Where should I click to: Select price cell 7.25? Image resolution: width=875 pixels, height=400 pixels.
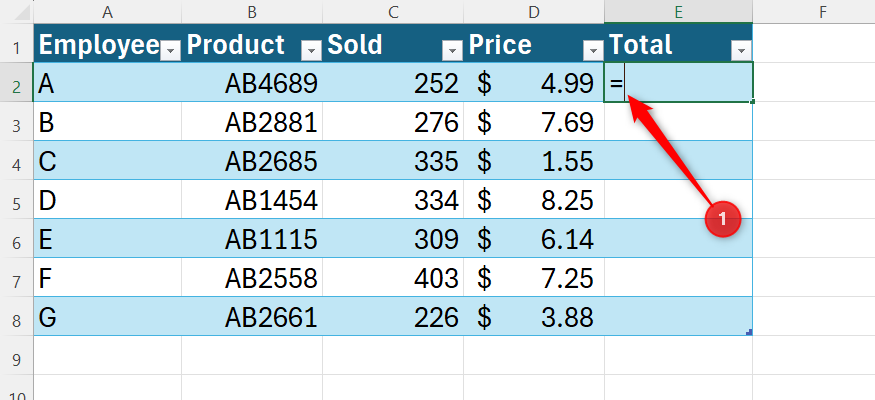coord(534,277)
